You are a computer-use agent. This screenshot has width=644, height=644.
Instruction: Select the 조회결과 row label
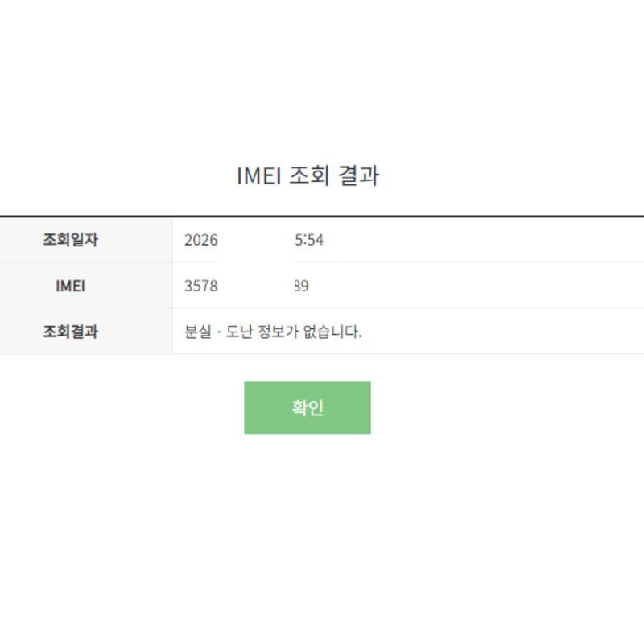(x=70, y=332)
